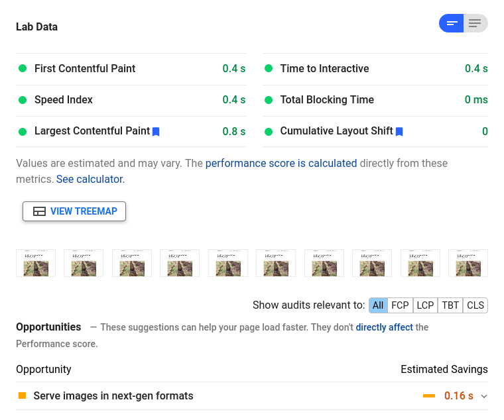Click the first filmstrip screenshot thumbnail

coord(36,263)
